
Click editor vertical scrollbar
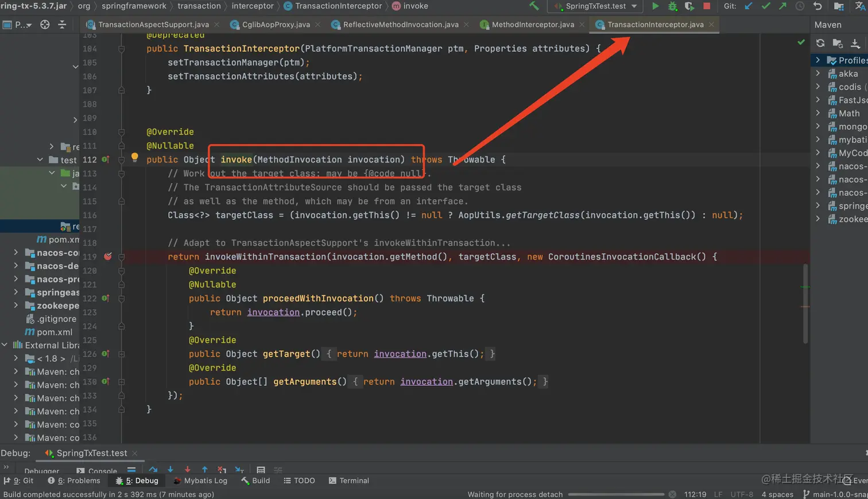tap(805, 304)
